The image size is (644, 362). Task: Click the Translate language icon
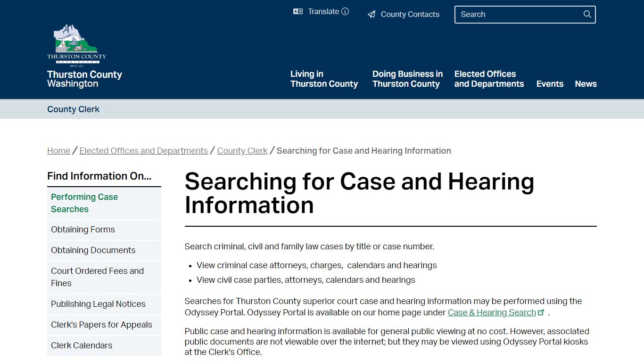click(x=298, y=12)
